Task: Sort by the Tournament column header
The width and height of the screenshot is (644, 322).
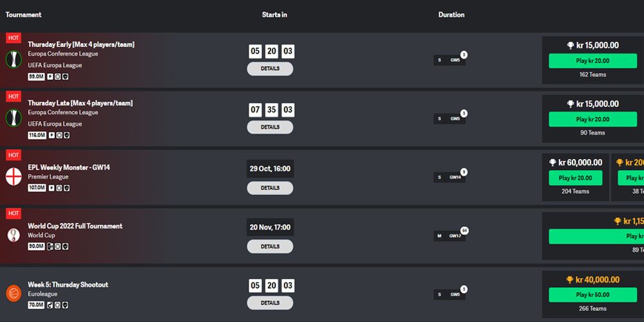Action: coord(23,14)
